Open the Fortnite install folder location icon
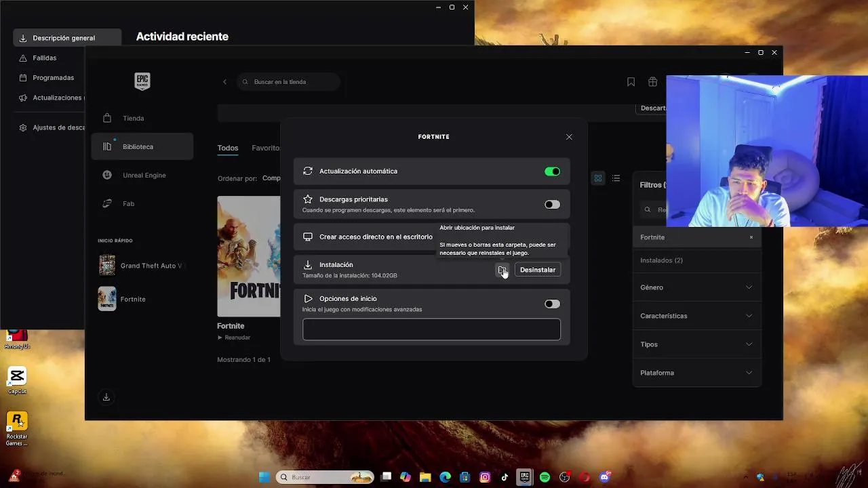The height and width of the screenshot is (488, 868). 502,270
